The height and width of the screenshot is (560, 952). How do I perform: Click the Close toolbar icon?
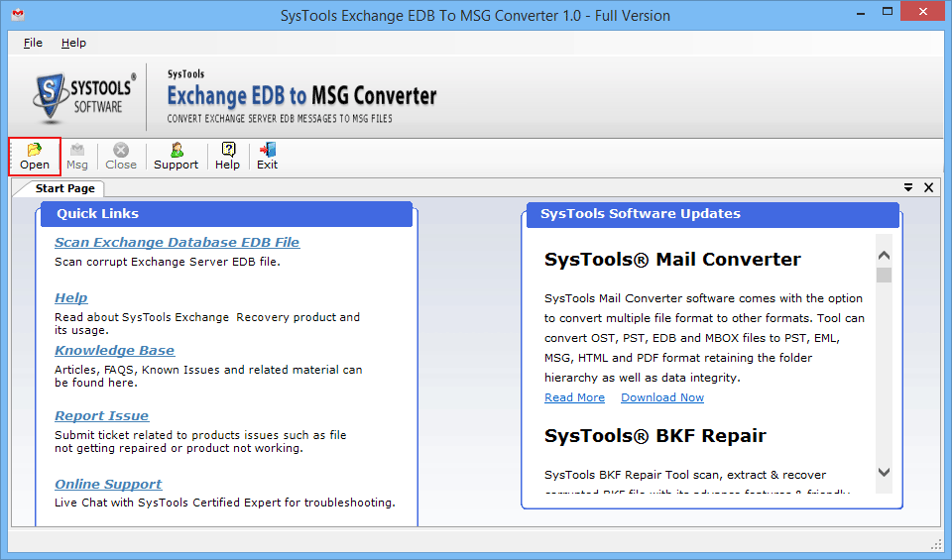[121, 156]
